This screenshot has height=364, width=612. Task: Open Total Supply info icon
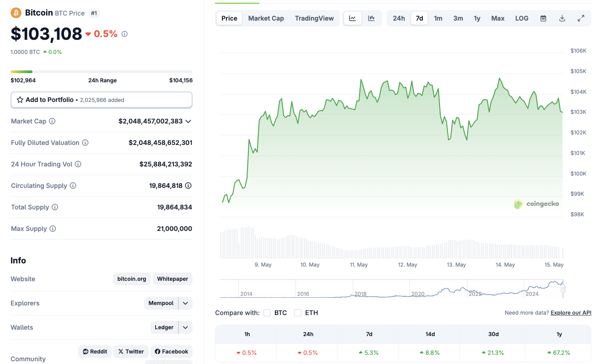(55, 207)
